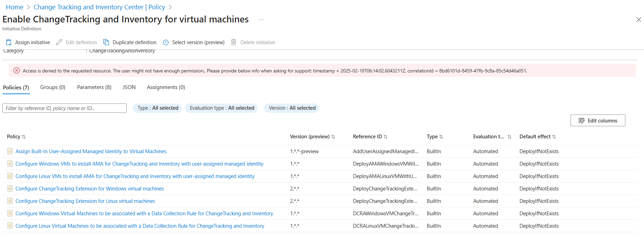Screen dimensions: 644x237
Task: Sort by Version (preview) column arrows
Action: pyautogui.click(x=333, y=137)
